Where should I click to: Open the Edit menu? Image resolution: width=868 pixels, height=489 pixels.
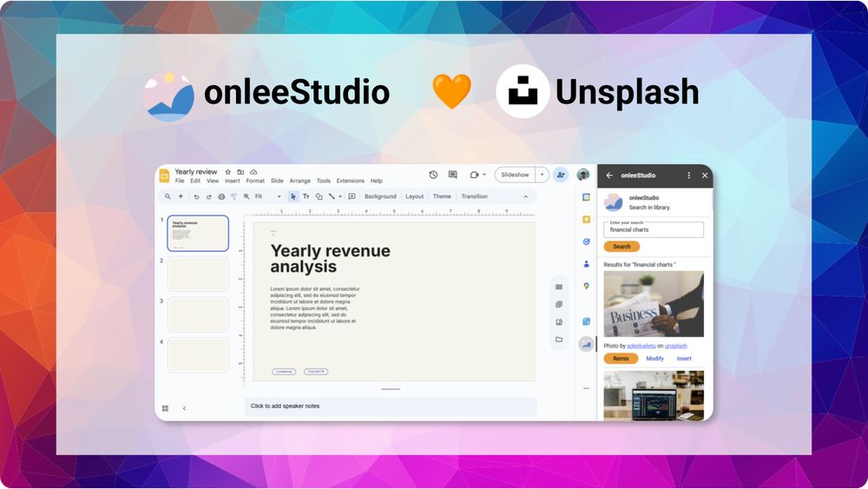tap(195, 181)
